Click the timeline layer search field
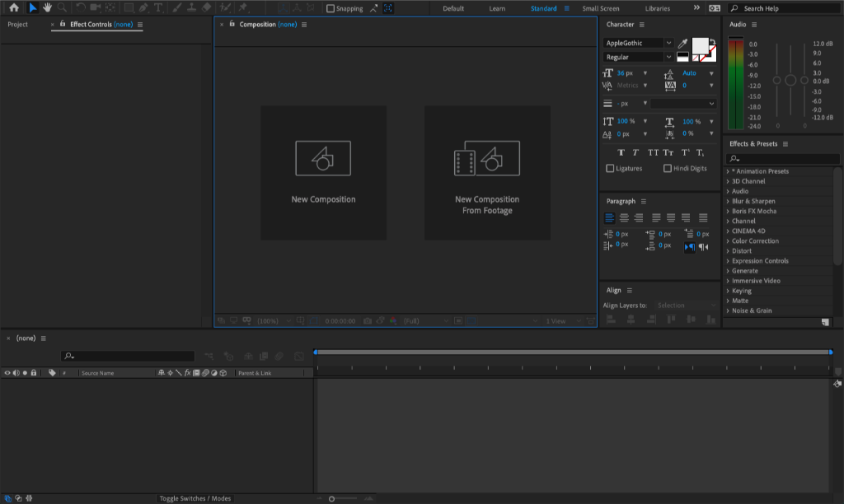 click(x=128, y=356)
